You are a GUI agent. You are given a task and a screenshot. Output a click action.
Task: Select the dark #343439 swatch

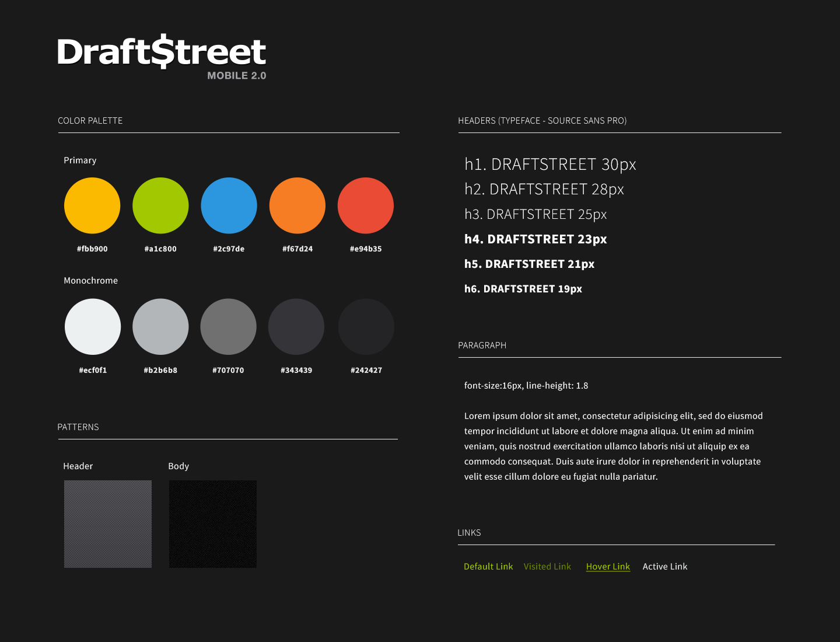coord(296,327)
